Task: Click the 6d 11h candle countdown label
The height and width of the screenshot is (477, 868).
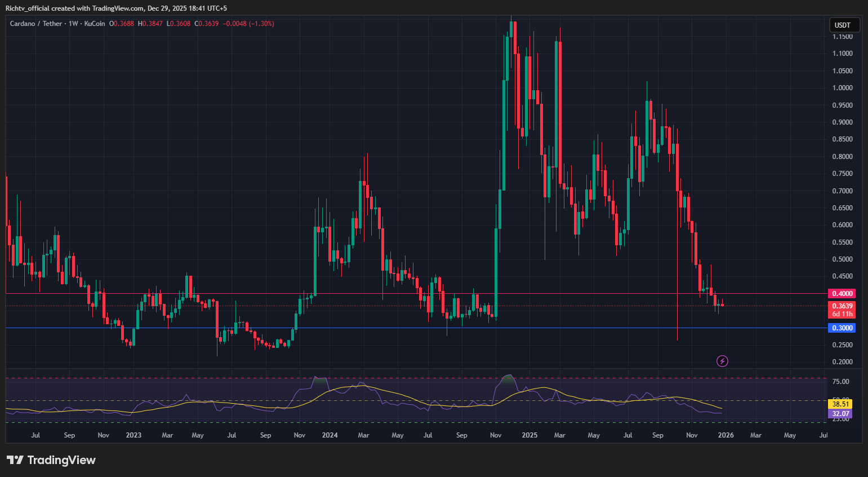Action: point(842,314)
